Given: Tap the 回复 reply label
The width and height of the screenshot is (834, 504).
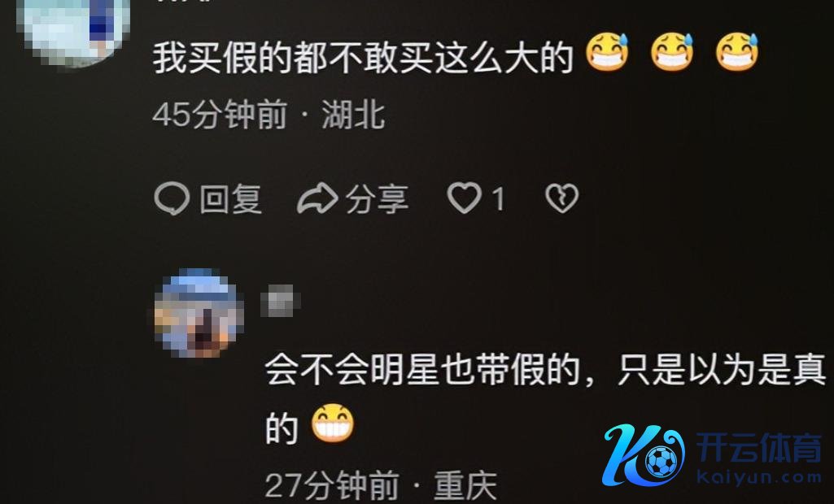Looking at the screenshot, I should [x=231, y=199].
